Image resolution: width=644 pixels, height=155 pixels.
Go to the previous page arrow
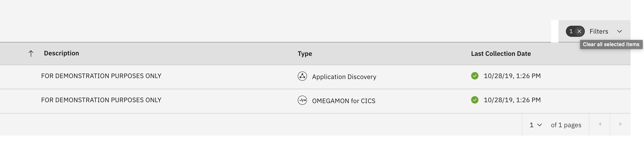tap(599, 124)
